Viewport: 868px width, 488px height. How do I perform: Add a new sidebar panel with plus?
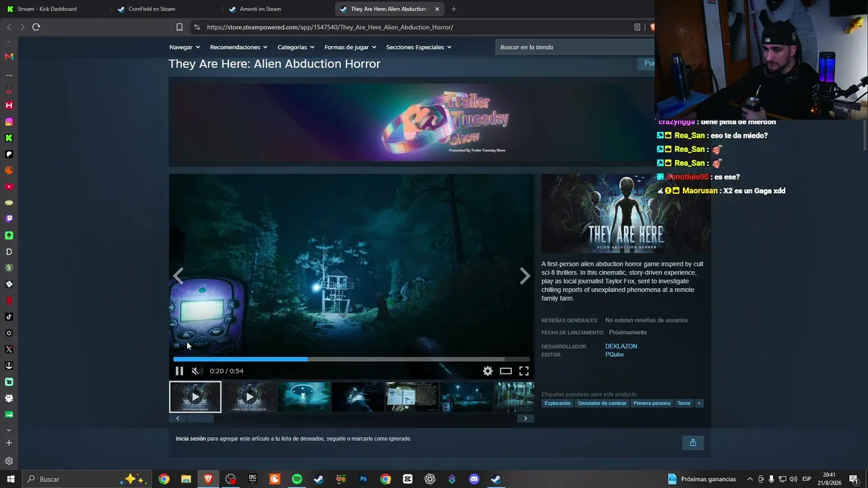click(9, 443)
